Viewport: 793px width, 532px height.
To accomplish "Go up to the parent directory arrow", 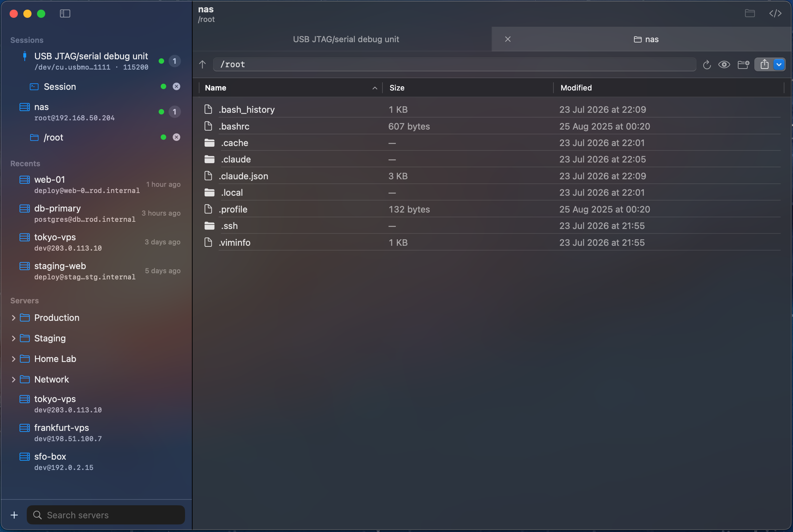I will [x=203, y=64].
